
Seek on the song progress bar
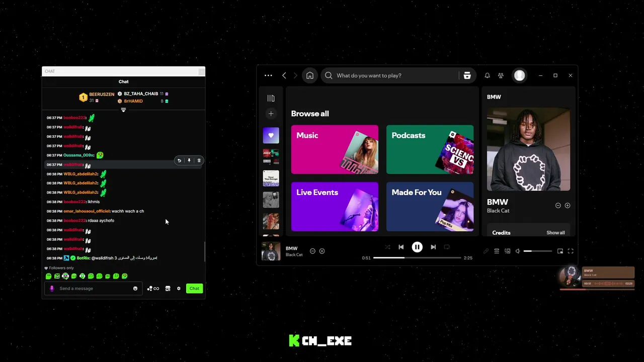(x=417, y=258)
